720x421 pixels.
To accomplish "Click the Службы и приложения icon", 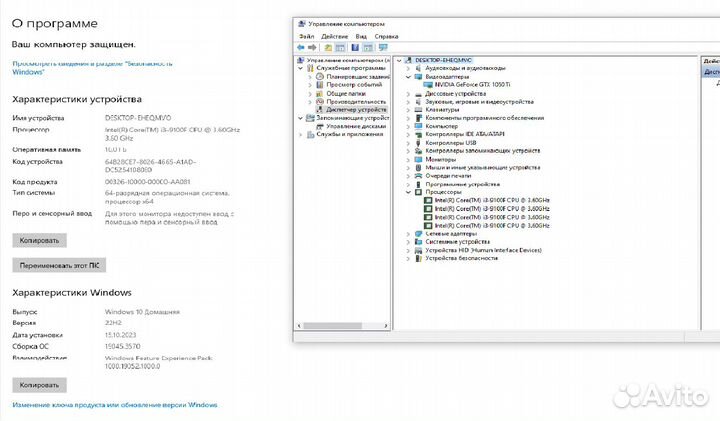I will (x=310, y=135).
